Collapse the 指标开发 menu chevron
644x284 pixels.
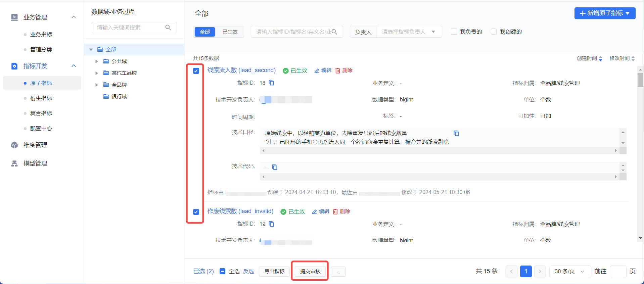pos(74,66)
